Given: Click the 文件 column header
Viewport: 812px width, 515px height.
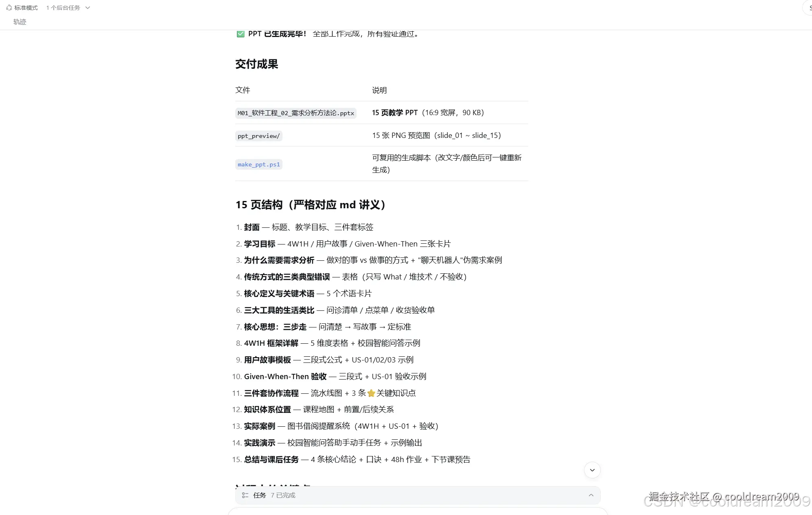Looking at the screenshot, I should (243, 90).
